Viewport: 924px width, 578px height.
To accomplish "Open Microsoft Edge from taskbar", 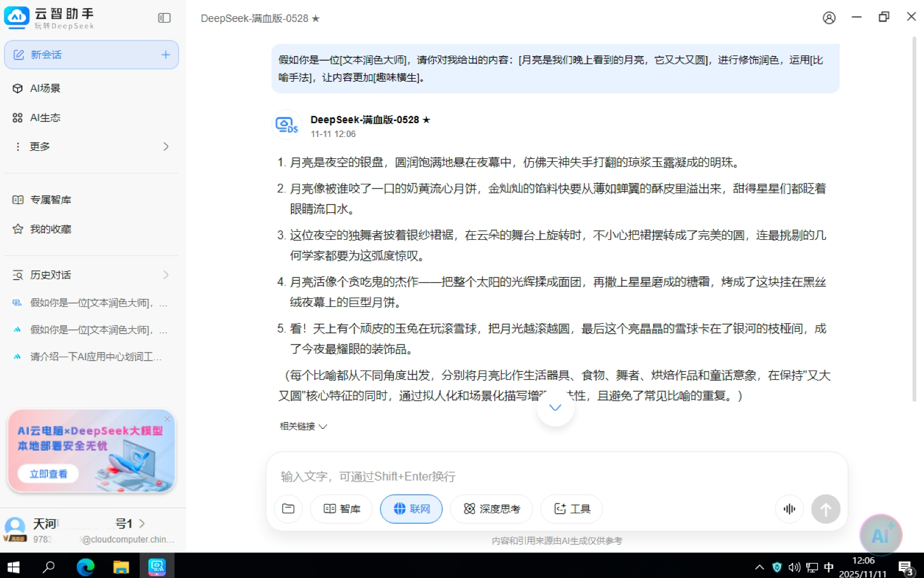I will (85, 566).
